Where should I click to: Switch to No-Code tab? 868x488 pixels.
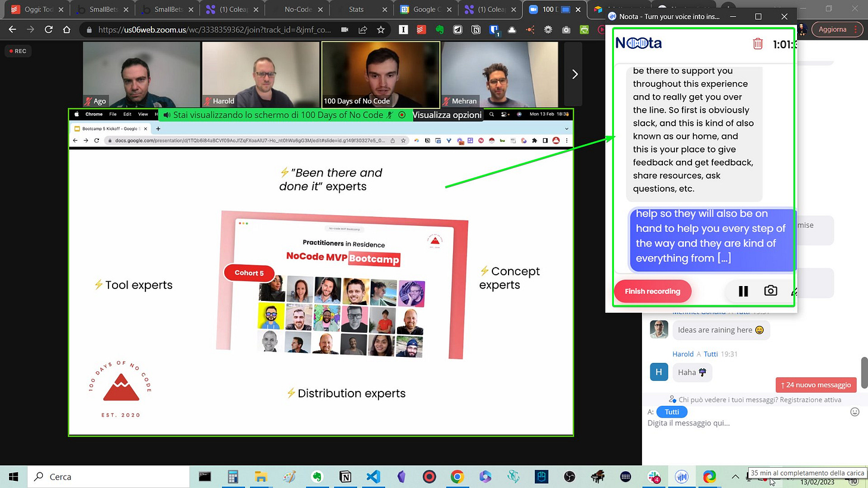(296, 10)
